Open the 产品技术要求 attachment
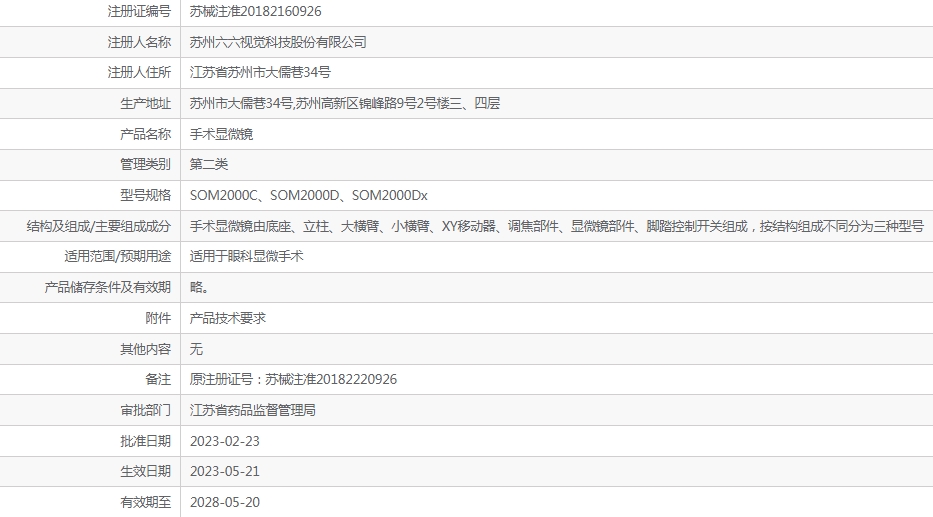The width and height of the screenshot is (933, 517). [x=227, y=318]
